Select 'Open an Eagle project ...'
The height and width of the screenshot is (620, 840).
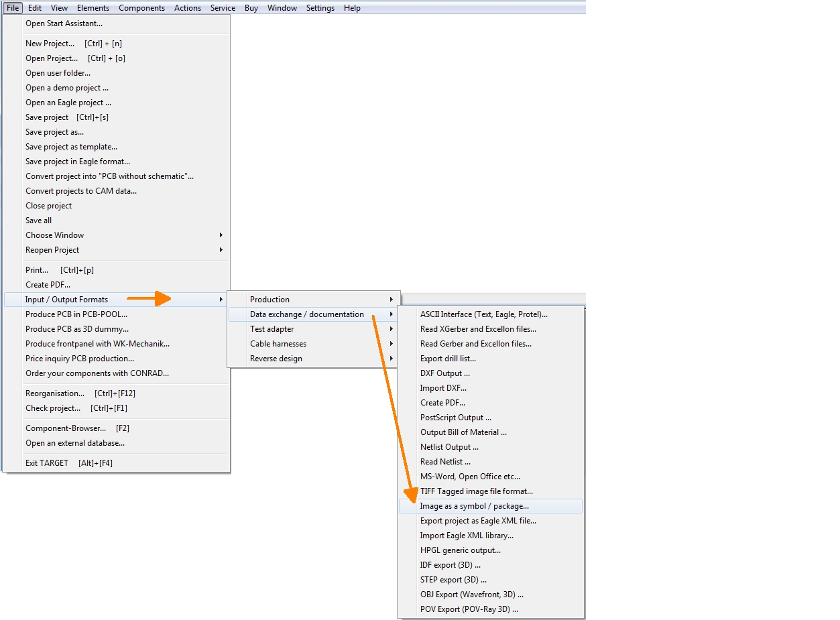[x=68, y=103]
